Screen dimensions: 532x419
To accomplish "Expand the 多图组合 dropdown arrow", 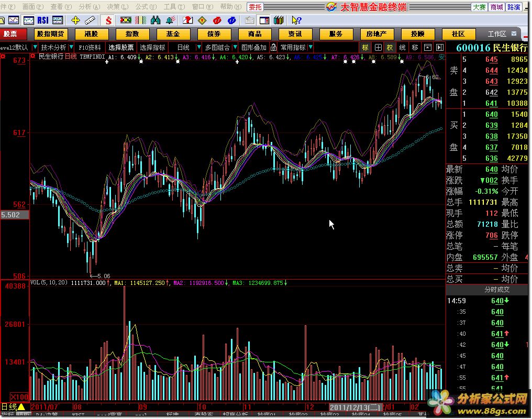I will pos(235,47).
